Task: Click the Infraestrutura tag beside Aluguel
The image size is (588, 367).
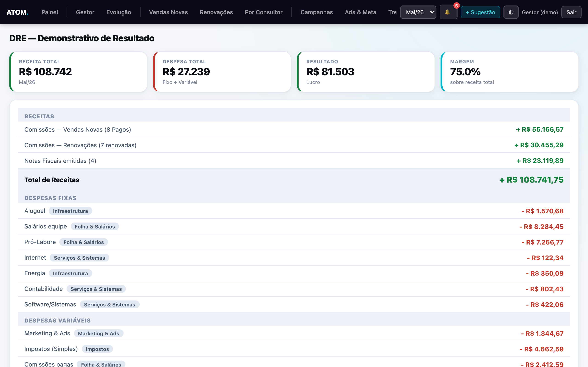Action: (70, 211)
